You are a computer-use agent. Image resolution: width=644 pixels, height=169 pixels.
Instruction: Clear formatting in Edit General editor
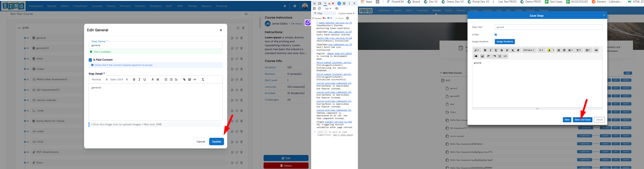203,79
